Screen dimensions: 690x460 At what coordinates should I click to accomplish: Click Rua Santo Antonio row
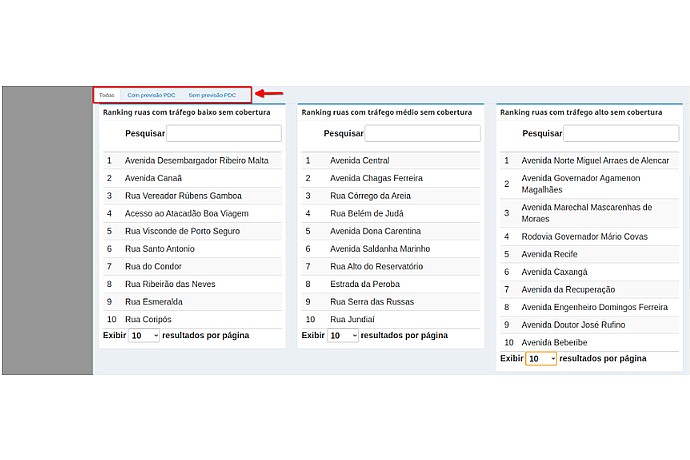click(192, 249)
